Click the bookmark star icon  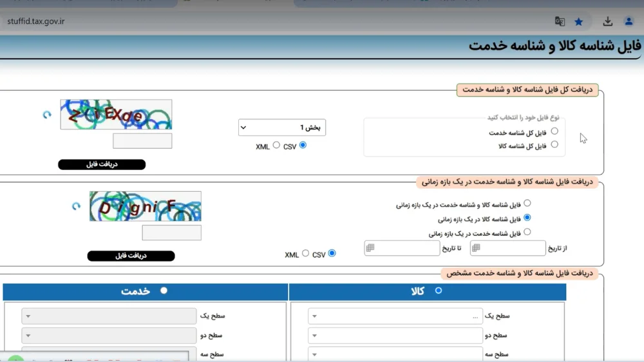579,21
